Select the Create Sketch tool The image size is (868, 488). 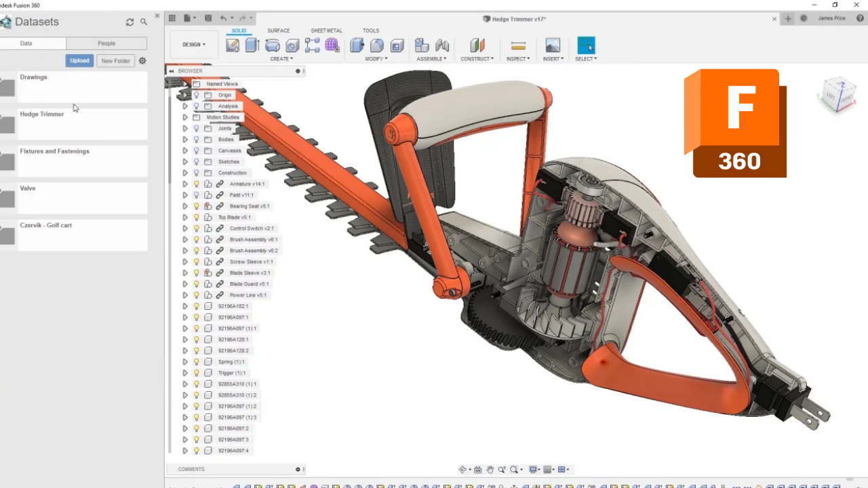tap(232, 45)
